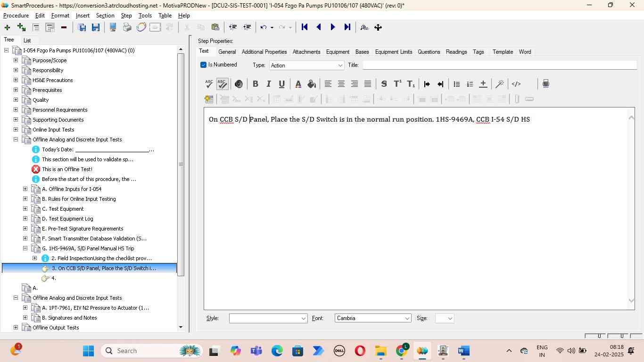Click the tree panel vertical scrollbar
Viewport: 644px width, 362px height.
(x=181, y=165)
